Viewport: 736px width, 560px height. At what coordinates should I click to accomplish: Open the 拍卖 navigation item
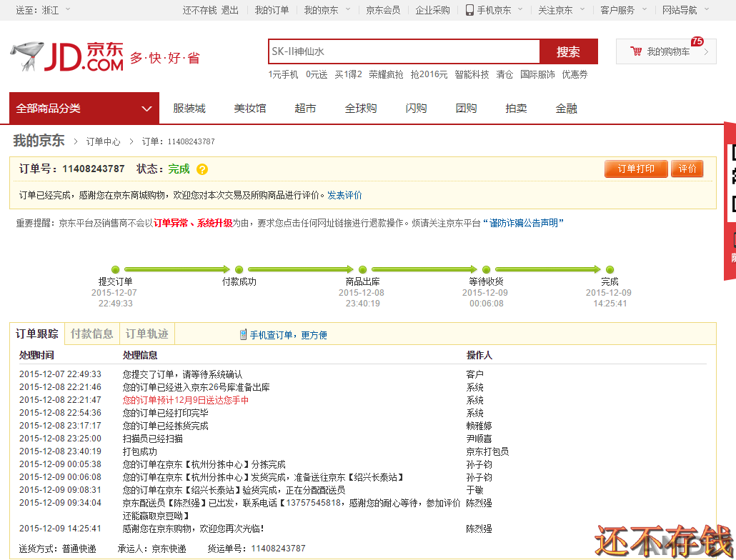tap(516, 109)
